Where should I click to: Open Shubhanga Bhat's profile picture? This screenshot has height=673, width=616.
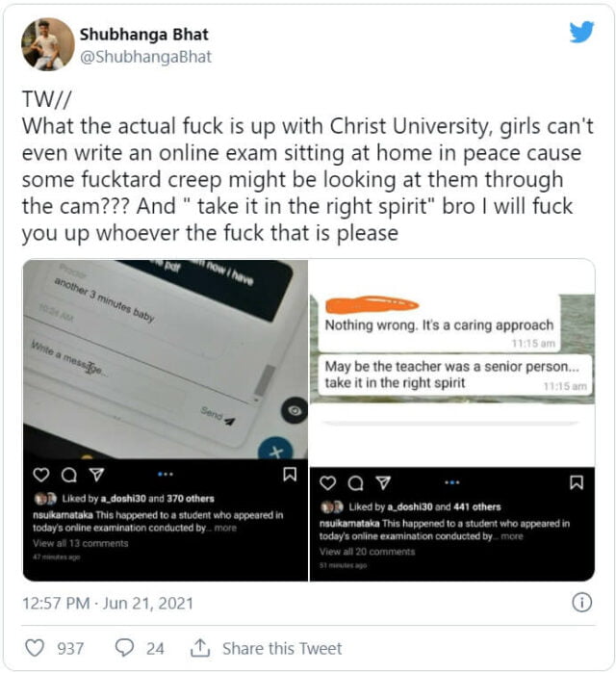(47, 44)
